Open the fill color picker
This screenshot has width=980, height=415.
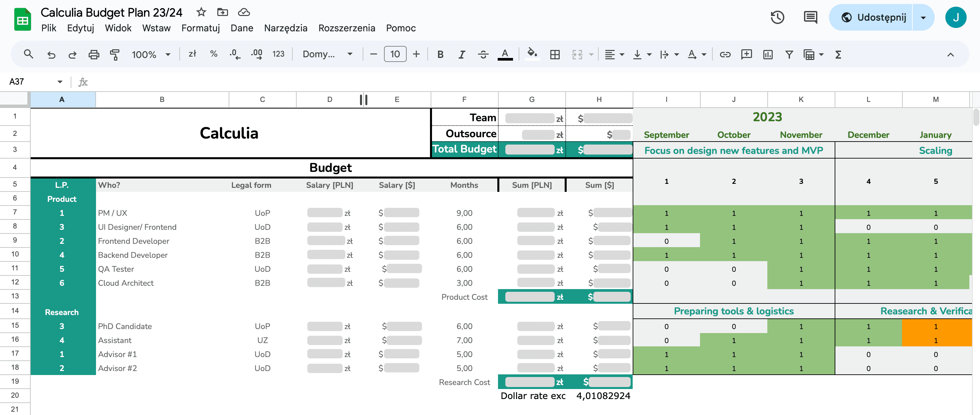[x=532, y=54]
